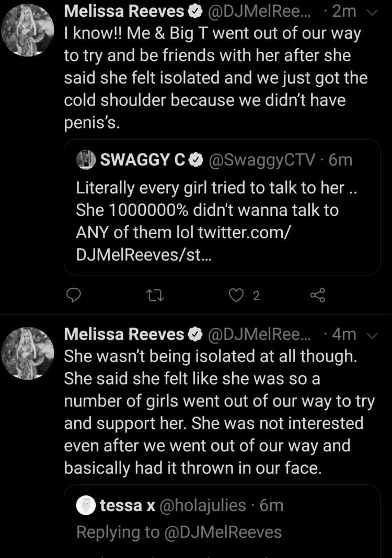Retweet the first Melissa Reeves tweet
392x558 pixels.
155,295
